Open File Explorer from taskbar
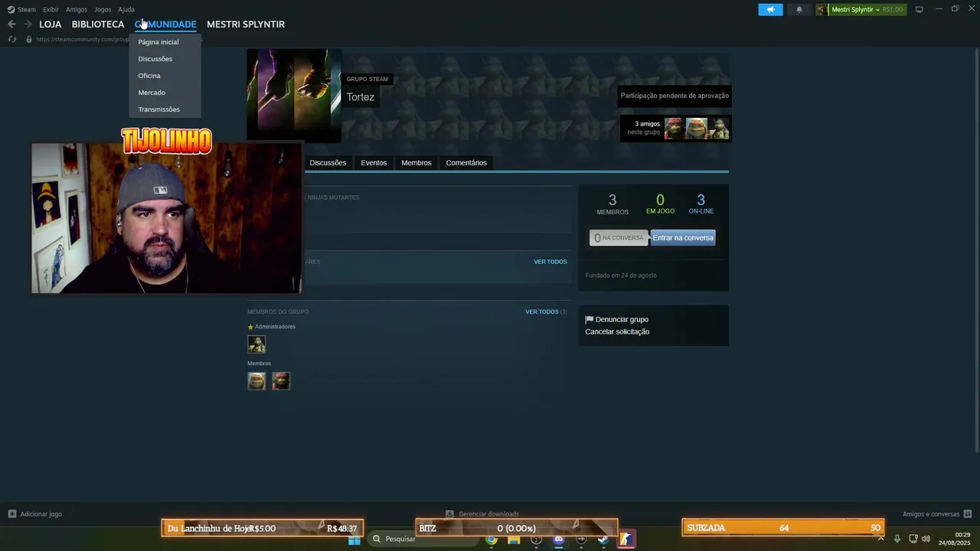This screenshot has width=980, height=551. [514, 540]
